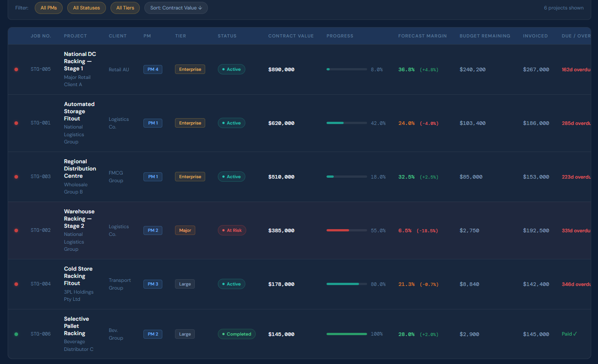This screenshot has width=598, height=364.
Task: Toggle the Completed status pill on STG-006
Action: point(237,334)
